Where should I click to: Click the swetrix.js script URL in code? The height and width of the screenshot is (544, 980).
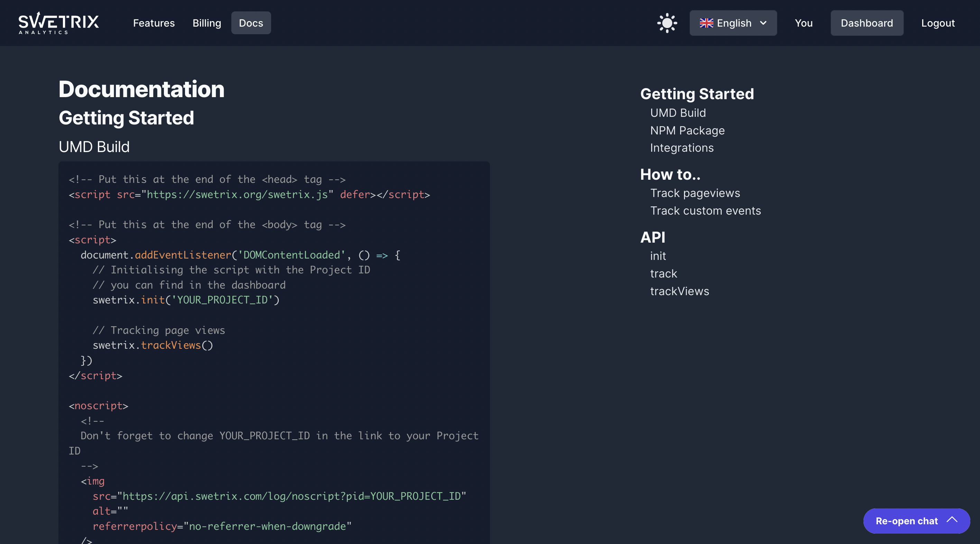coord(237,195)
